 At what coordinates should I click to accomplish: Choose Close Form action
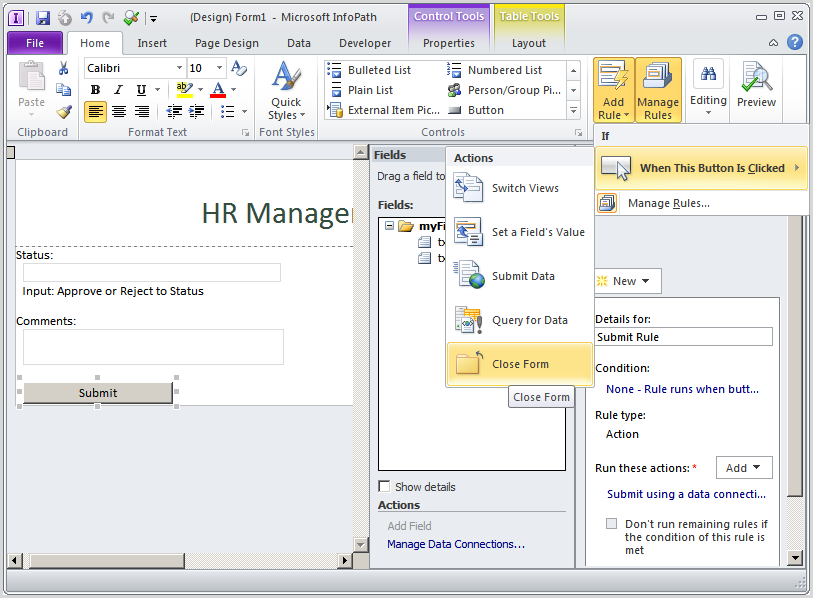coord(519,364)
